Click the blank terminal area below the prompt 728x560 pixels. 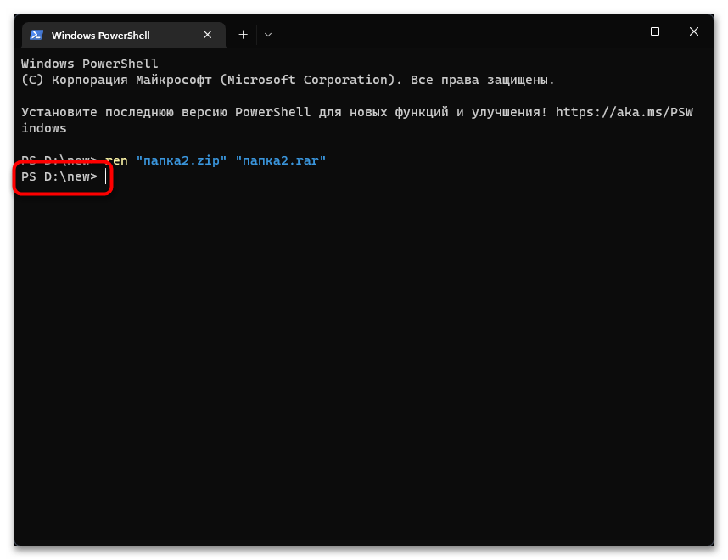(x=363, y=356)
